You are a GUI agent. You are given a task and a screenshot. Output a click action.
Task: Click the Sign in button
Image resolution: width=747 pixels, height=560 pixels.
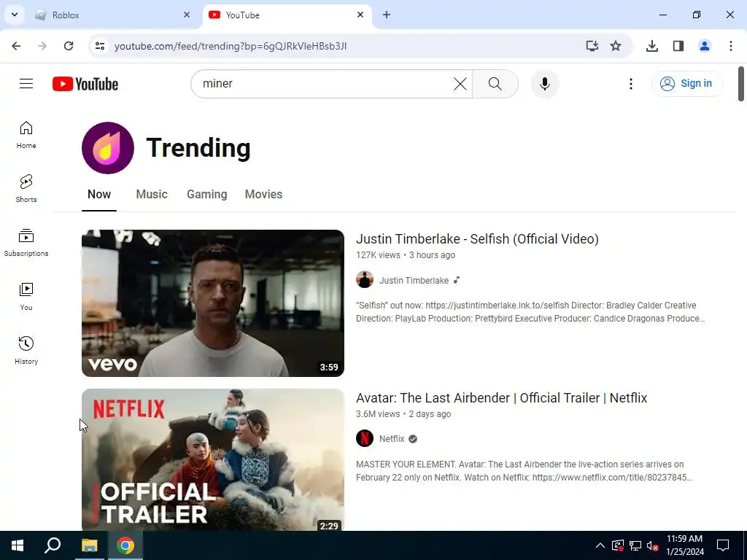(x=686, y=84)
